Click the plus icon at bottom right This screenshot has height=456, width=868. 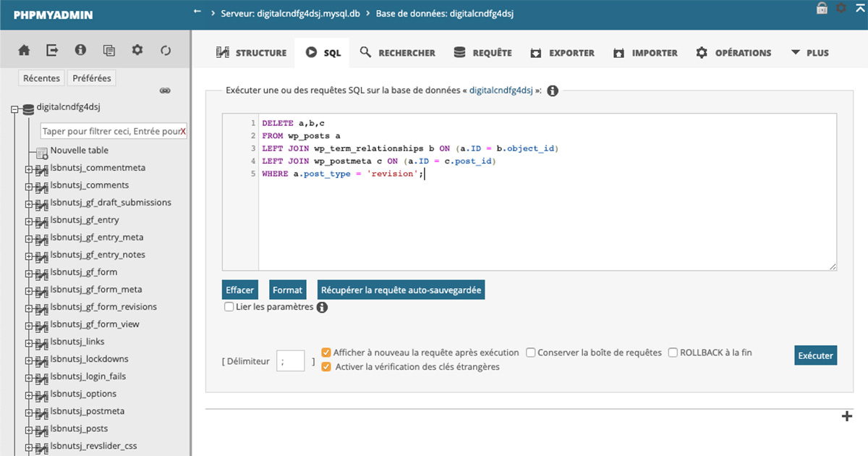847,416
